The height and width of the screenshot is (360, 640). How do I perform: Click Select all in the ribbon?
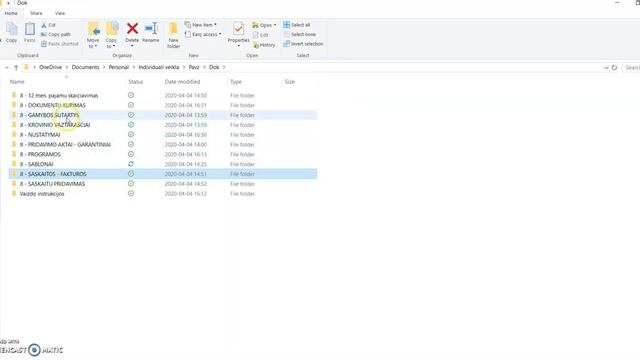pyautogui.click(x=297, y=25)
